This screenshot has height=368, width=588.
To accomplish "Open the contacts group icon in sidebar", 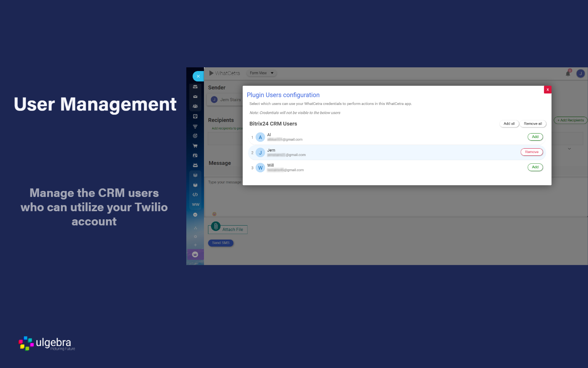I will click(x=195, y=106).
